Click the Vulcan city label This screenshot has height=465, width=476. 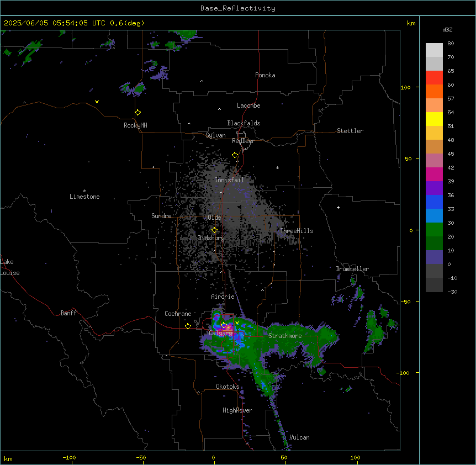pyautogui.click(x=300, y=437)
